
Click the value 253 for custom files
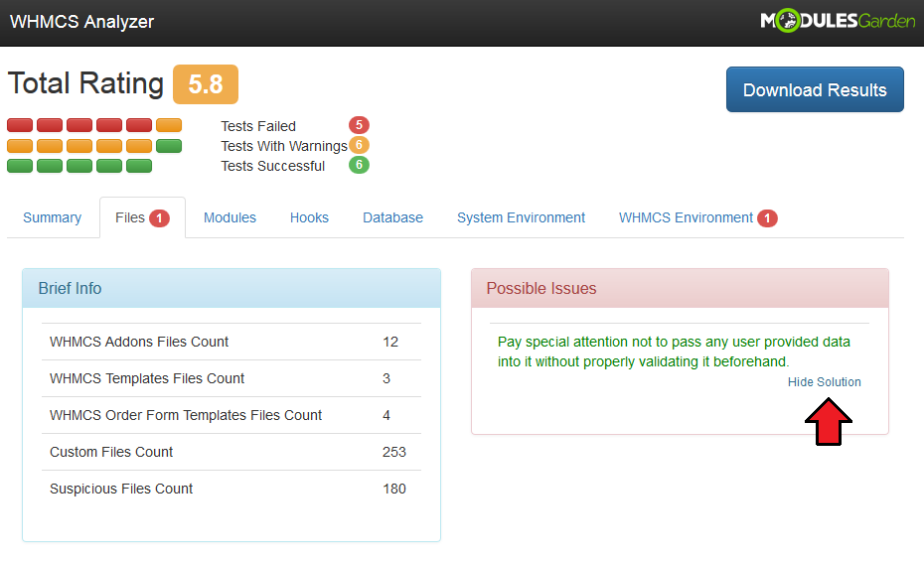[394, 452]
